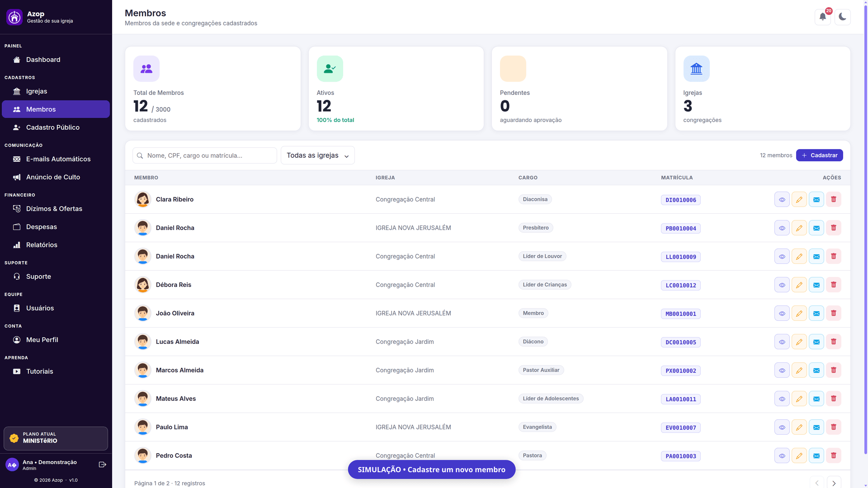Open the notifications bell icon
This screenshot has height=488, width=868.
point(823,17)
